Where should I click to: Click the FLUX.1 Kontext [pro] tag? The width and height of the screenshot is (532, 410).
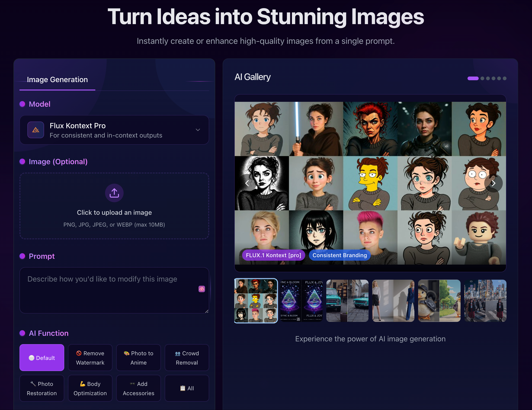274,255
